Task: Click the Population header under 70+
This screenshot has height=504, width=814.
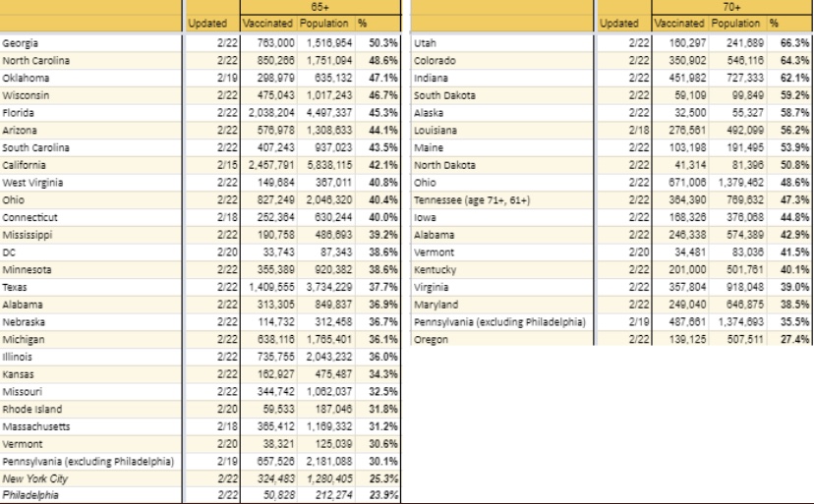Action: point(733,24)
